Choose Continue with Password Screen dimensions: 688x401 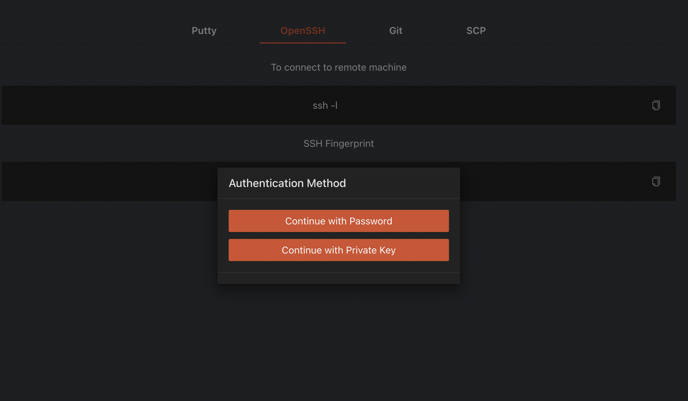(338, 221)
